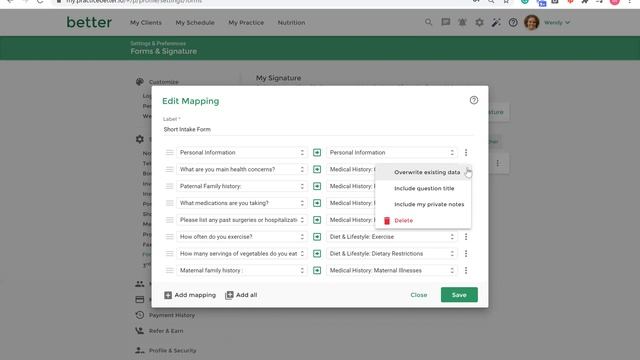Select Include question title option
Screen dimensions: 640x360
(x=423, y=188)
